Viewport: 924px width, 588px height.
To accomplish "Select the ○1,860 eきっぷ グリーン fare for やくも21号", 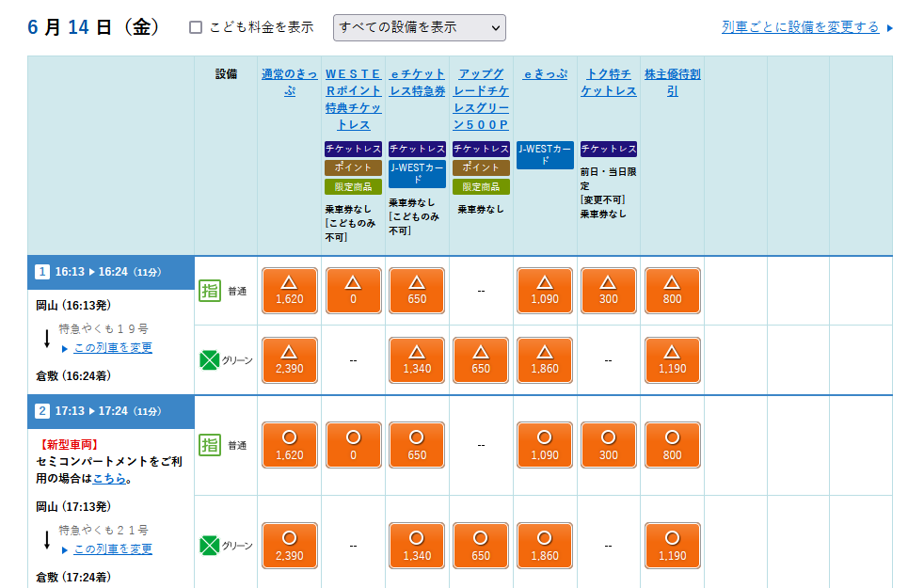I will (545, 546).
